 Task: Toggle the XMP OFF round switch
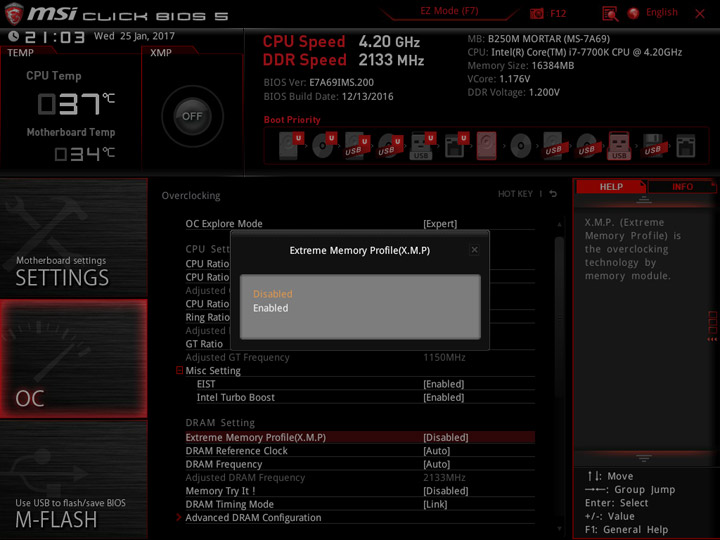point(192,116)
